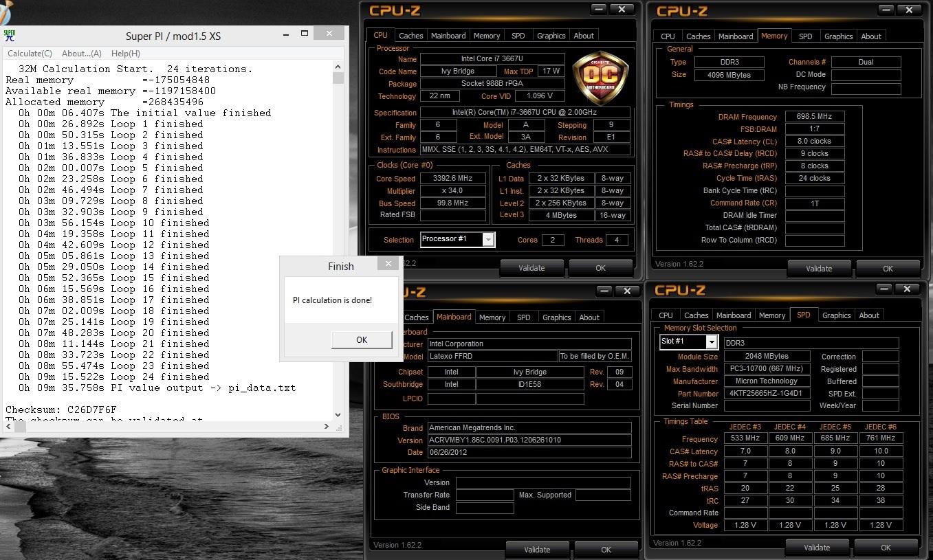Switch to CPU tab in SPD window
The width and height of the screenshot is (933, 560).
666,315
